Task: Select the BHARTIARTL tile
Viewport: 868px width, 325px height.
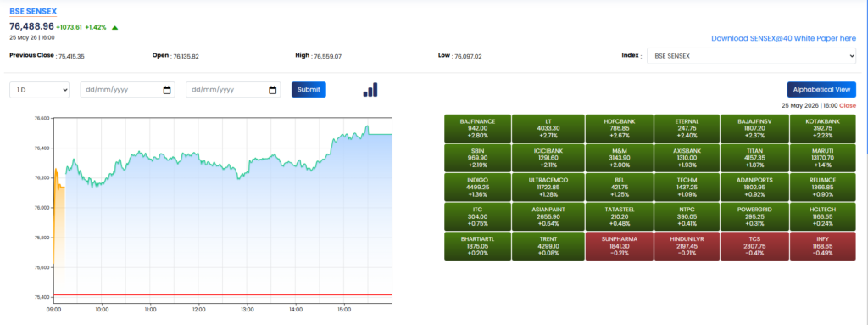Action: click(478, 246)
